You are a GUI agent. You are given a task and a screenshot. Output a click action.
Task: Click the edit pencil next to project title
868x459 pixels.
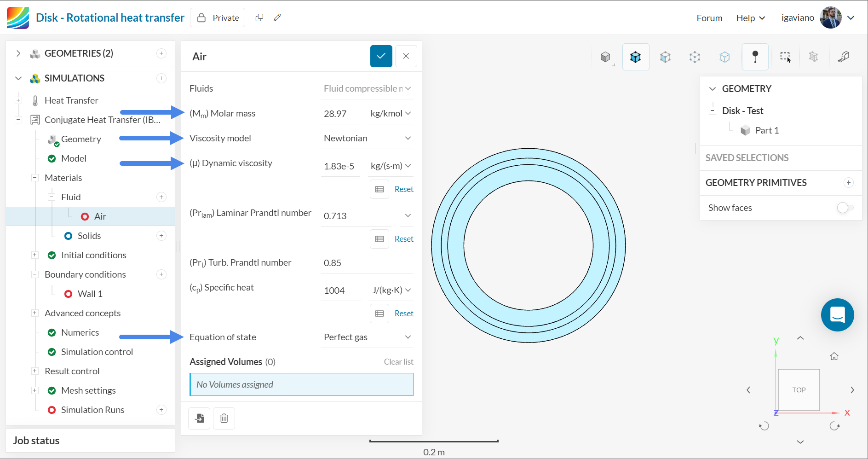coord(277,17)
